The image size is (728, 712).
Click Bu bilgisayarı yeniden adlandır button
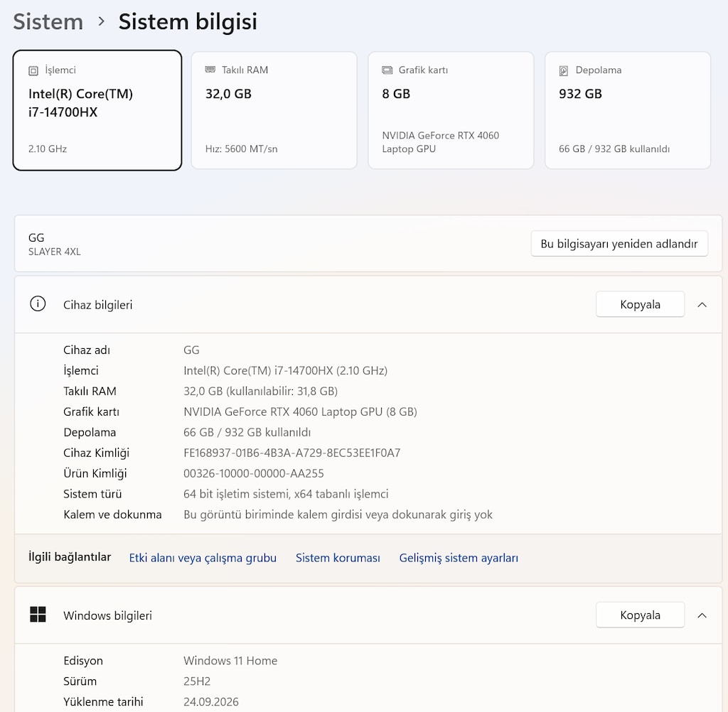(x=619, y=244)
